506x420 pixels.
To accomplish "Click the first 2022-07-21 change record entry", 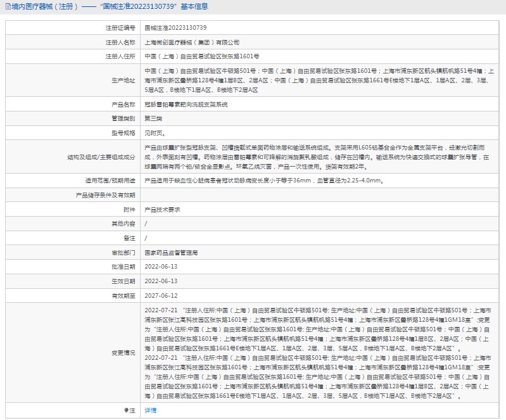I will (318, 329).
